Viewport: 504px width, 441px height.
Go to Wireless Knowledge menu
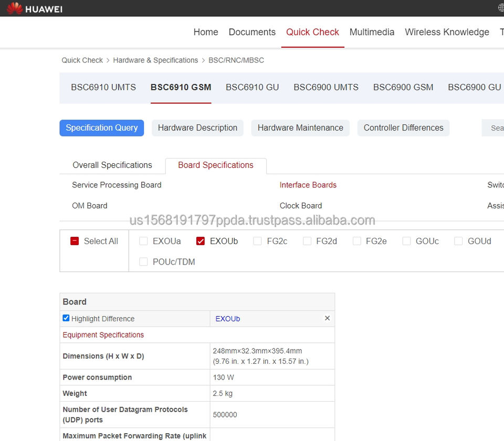[x=447, y=32]
